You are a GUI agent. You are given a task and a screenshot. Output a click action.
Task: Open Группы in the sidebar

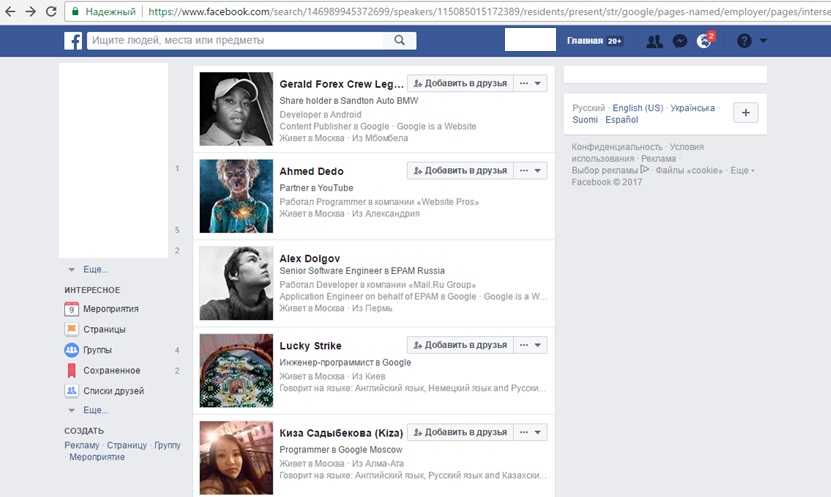click(x=98, y=350)
